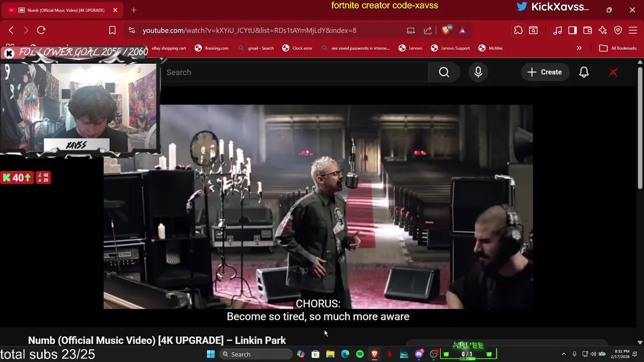Open the gmail - Search bookmark
This screenshot has height=362, width=644.
point(256,48)
